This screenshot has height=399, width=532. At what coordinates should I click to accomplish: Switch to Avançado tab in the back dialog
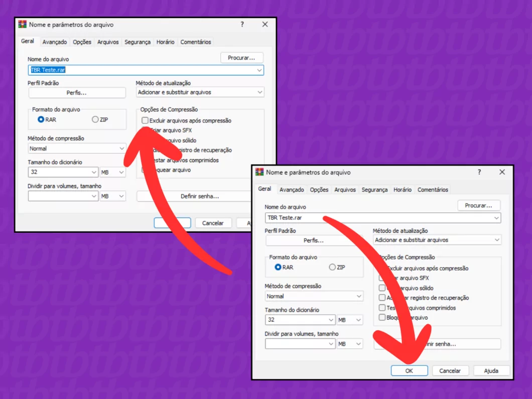tap(55, 42)
